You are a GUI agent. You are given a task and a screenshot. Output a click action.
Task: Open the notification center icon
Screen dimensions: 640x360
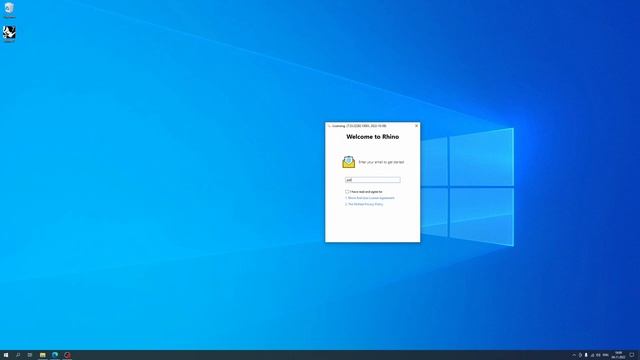(631, 355)
